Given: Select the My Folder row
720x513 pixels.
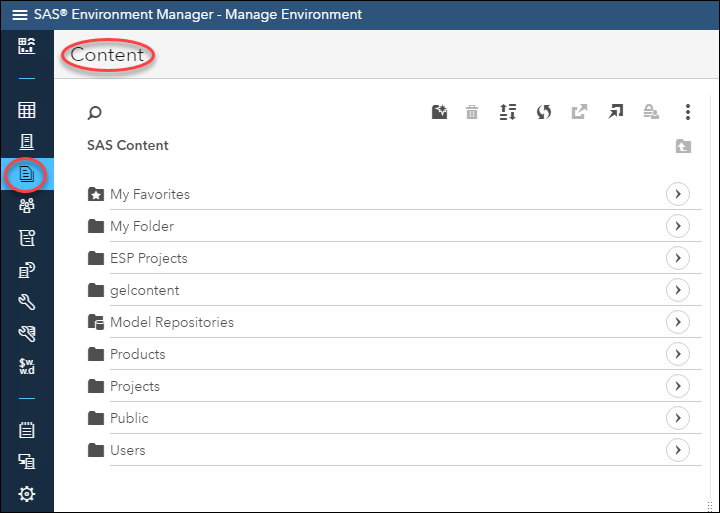Looking at the screenshot, I should click(x=394, y=226).
